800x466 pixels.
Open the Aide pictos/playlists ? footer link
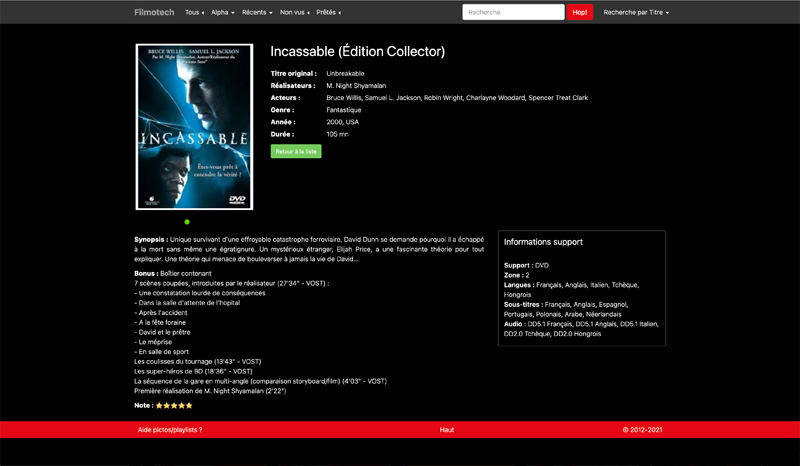(x=170, y=430)
